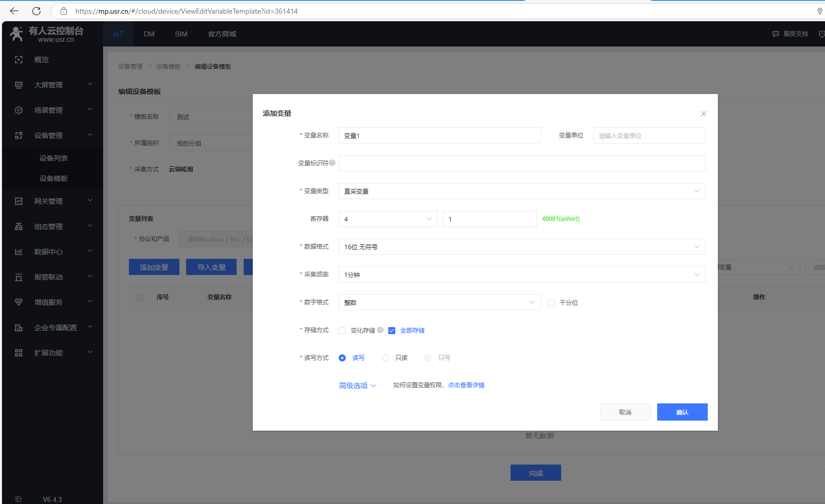The height and width of the screenshot is (504, 825).
Task: Click the 概览 overview sidebar icon
Action: pos(19,60)
